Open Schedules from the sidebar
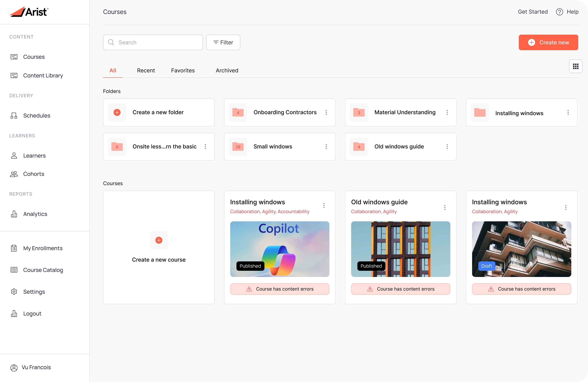 (x=36, y=115)
